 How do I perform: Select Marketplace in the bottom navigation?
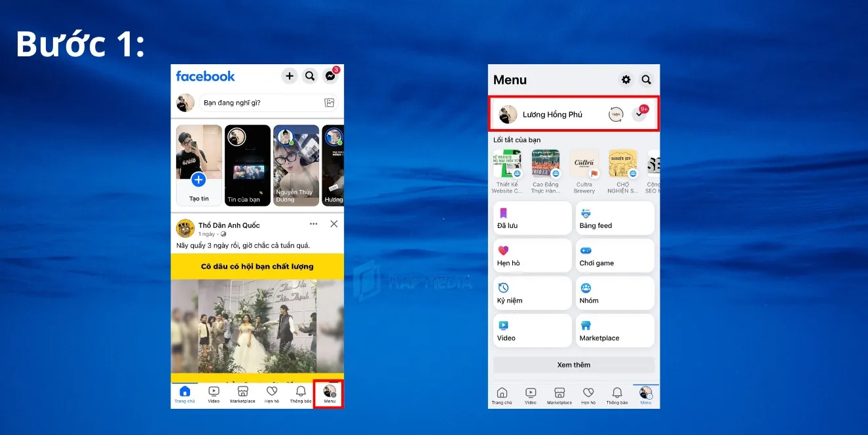point(242,393)
